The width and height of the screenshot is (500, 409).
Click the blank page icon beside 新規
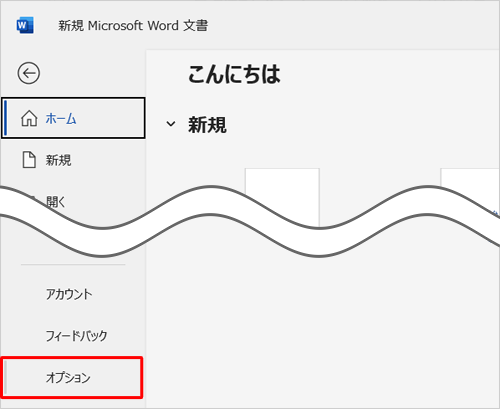pos(29,160)
